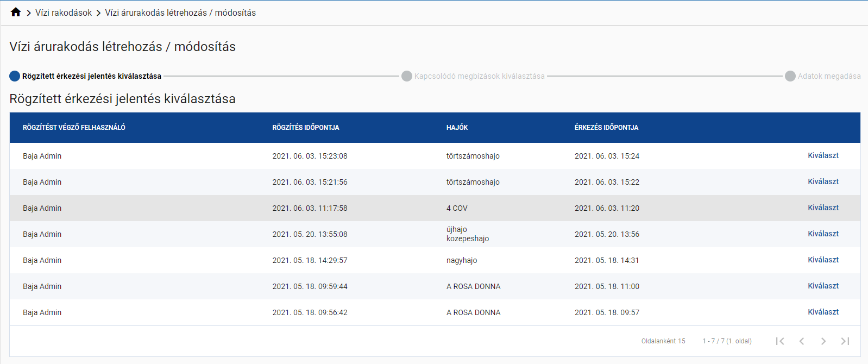
Task: Select report recorded 2021. 06. 03. 15:23:08
Action: (x=823, y=156)
